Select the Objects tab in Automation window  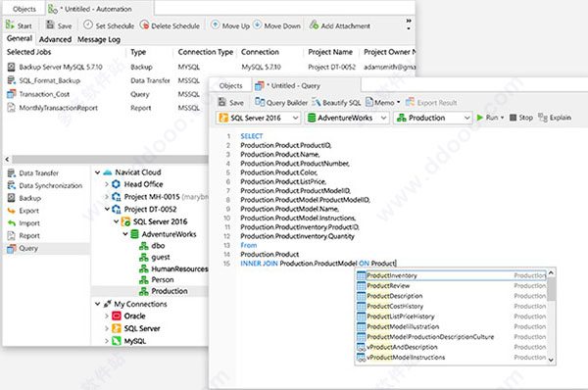(24, 9)
